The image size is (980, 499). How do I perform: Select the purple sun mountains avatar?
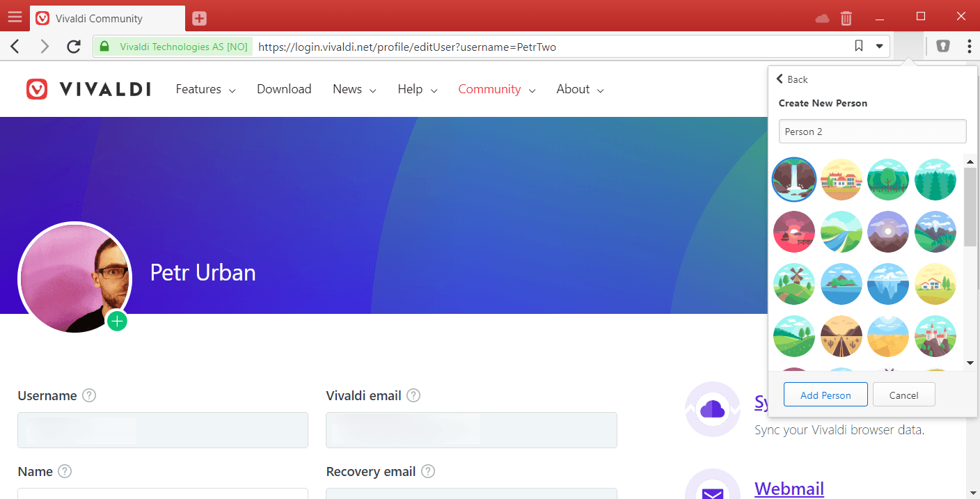[x=888, y=232]
